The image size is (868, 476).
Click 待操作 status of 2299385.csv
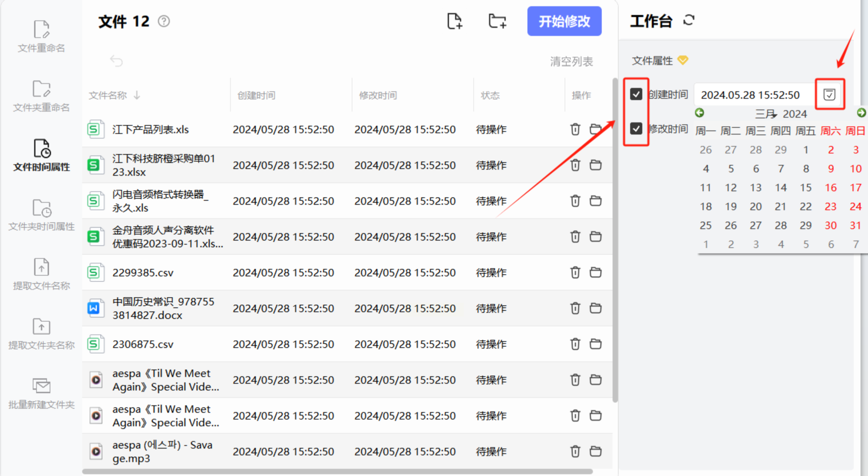click(491, 273)
